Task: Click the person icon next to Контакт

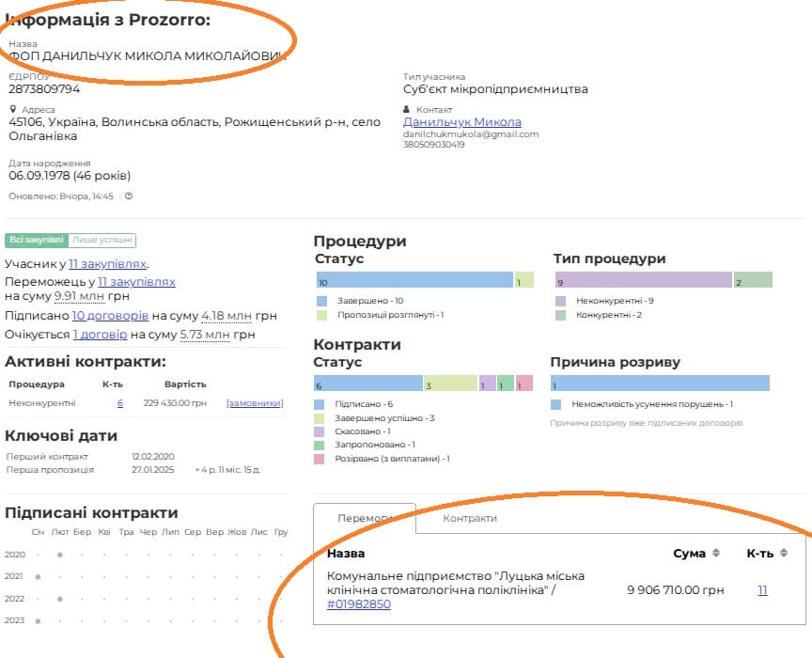Action: 407,110
